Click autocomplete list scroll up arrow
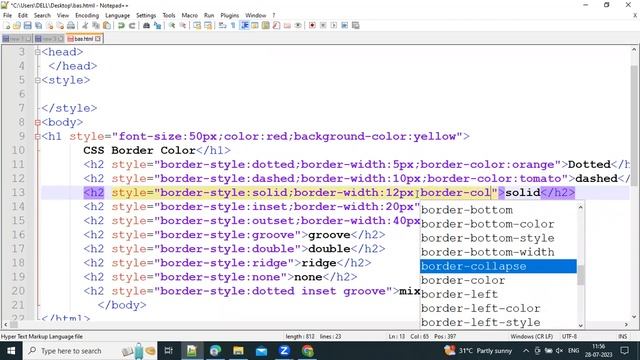This screenshot has height=360, width=640. tap(580, 207)
